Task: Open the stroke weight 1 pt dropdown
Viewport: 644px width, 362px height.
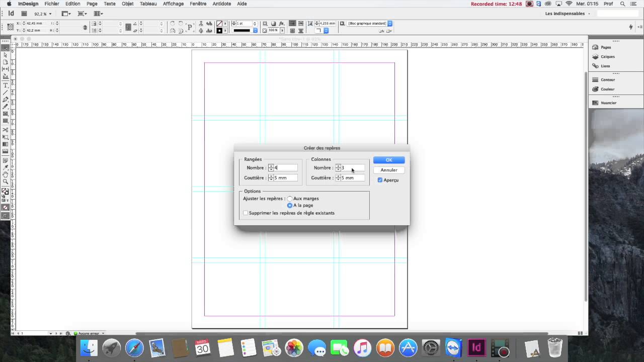Action: [255, 23]
